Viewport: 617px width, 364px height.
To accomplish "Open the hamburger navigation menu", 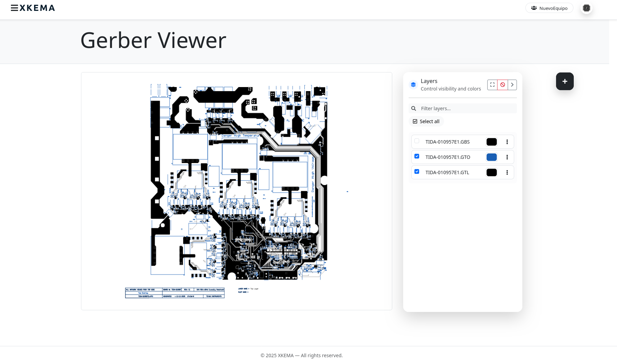I will tap(14, 8).
